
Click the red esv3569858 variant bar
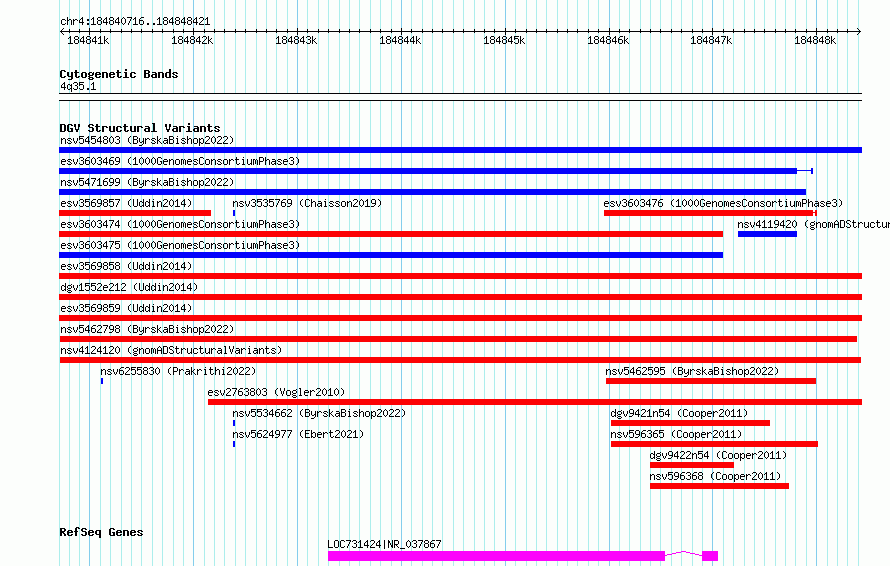[x=460, y=276]
